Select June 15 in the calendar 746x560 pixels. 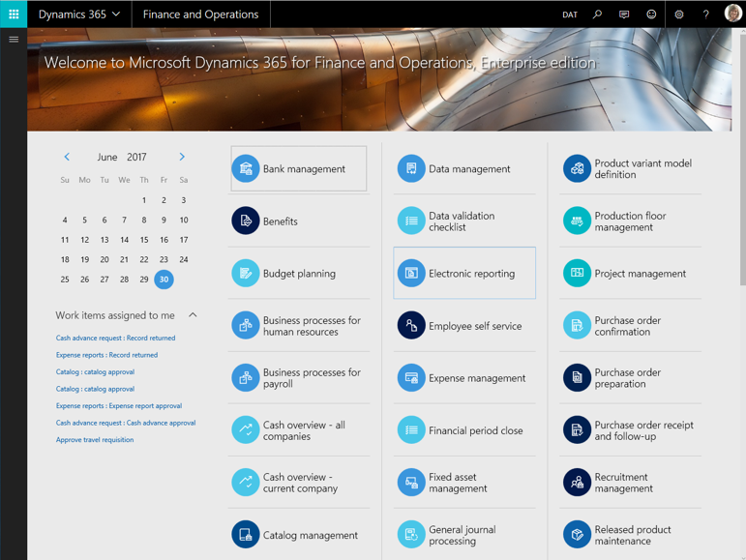[143, 240]
